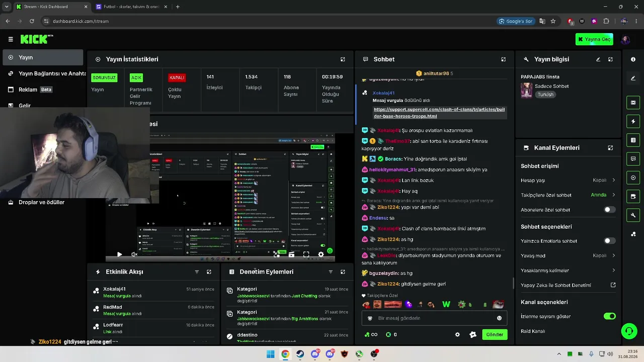This screenshot has width=644, height=362.
Task: Open the profile avatar menu
Action: [x=625, y=39]
